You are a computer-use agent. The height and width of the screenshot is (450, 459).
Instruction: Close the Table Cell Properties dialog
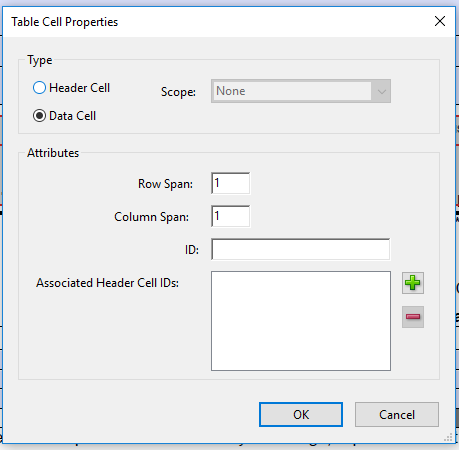click(440, 21)
